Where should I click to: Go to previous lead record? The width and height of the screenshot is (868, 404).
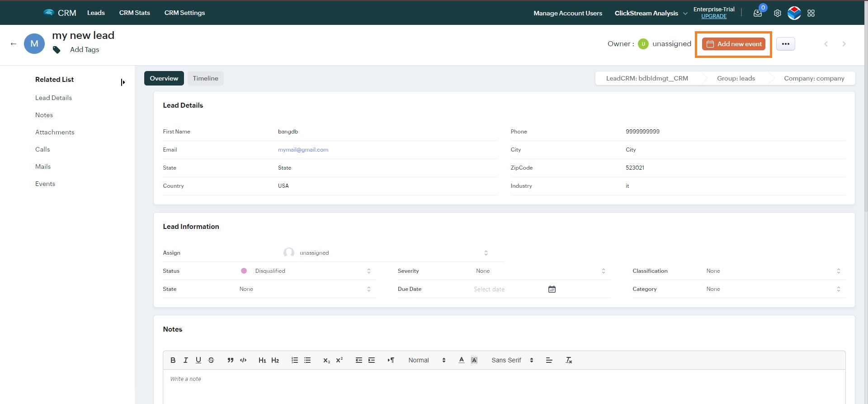click(x=826, y=44)
